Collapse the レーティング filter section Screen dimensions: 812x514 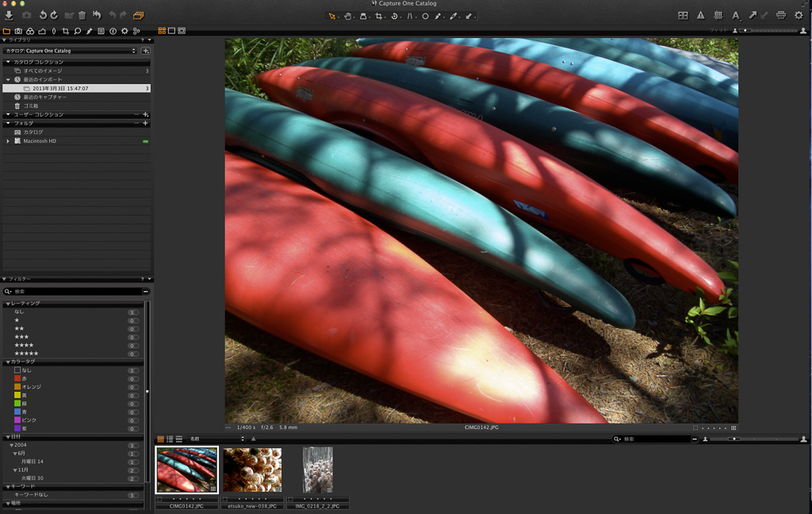point(8,304)
